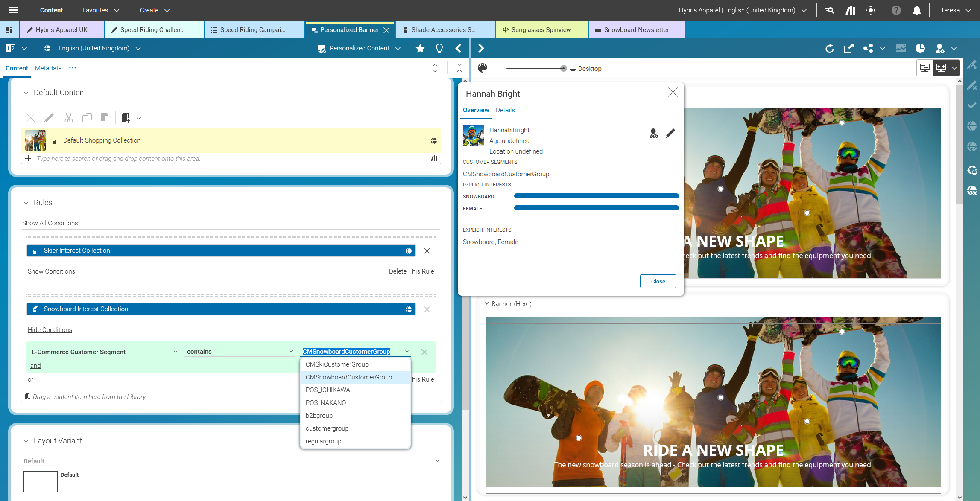
Task: Toggle the favorite star for this content
Action: pyautogui.click(x=420, y=48)
